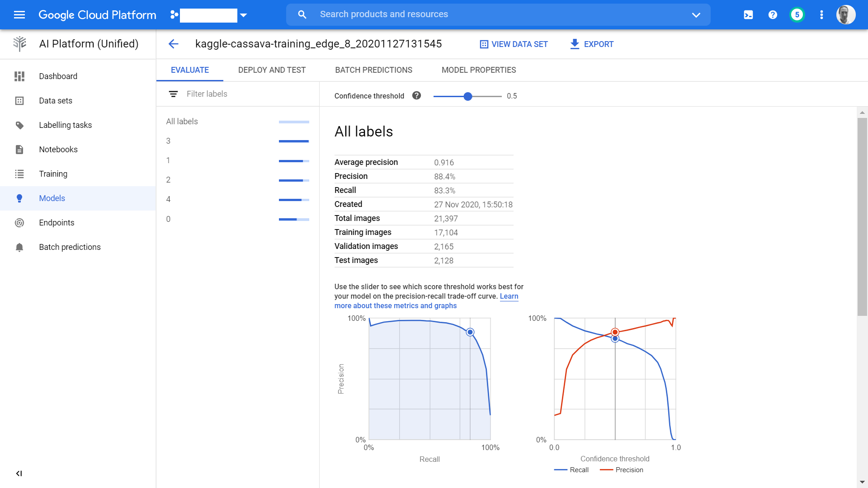Open Endpoints in the sidebar
Screen dimensions: 868x488
pos(57,223)
